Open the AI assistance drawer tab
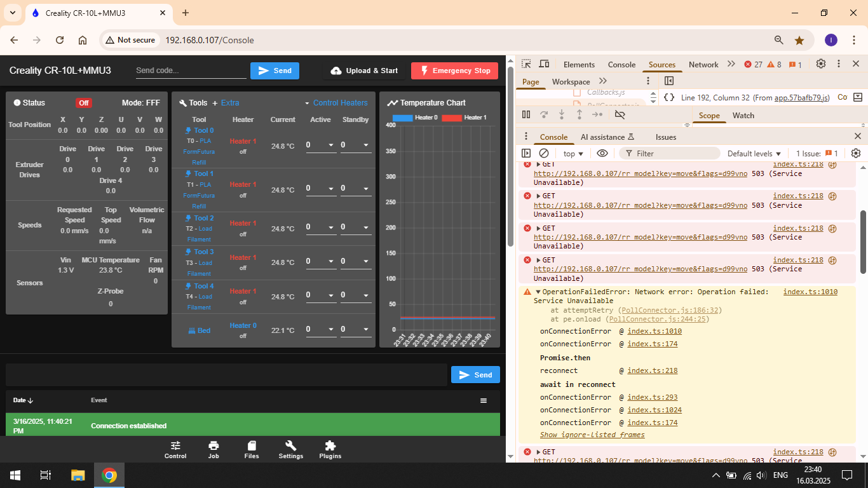The image size is (868, 488). (x=607, y=137)
